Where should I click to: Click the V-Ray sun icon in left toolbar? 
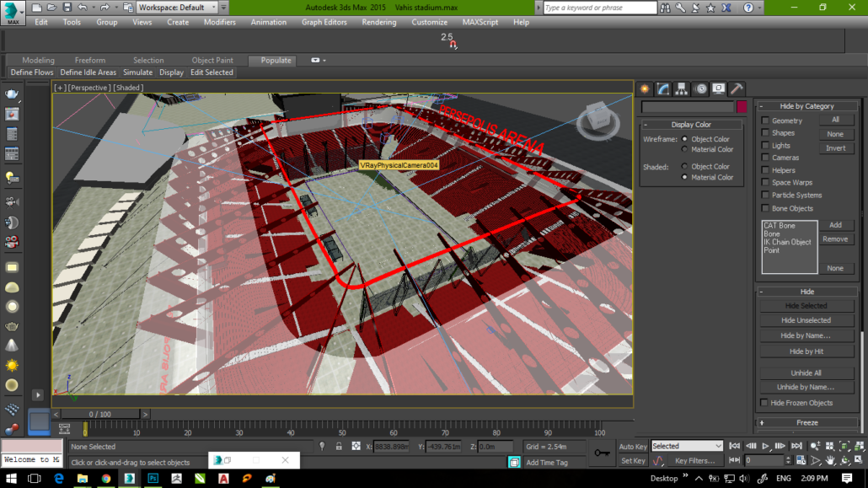point(12,366)
